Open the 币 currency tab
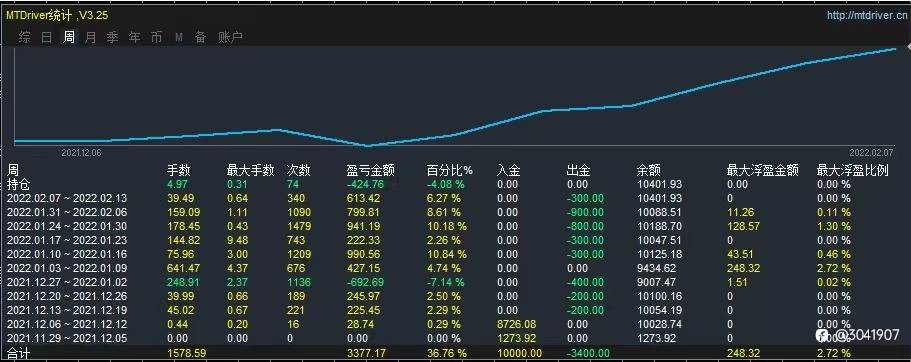The image size is (911, 362). [156, 38]
